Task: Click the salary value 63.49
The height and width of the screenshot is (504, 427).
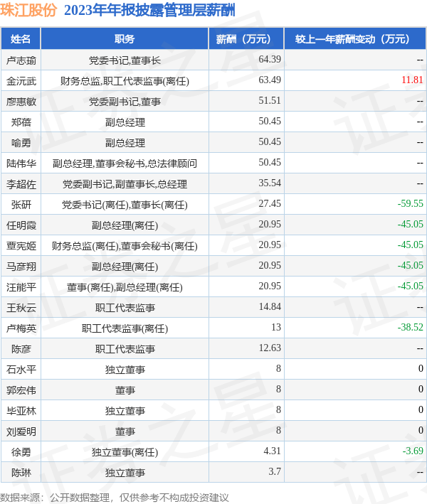Action: coord(270,80)
